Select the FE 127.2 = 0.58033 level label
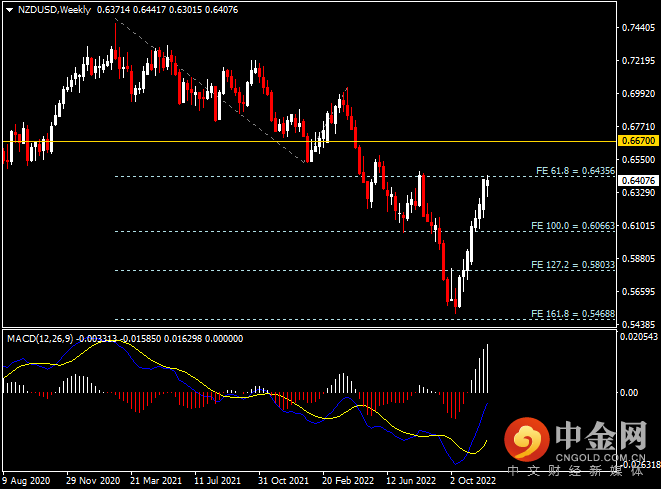 pos(572,265)
